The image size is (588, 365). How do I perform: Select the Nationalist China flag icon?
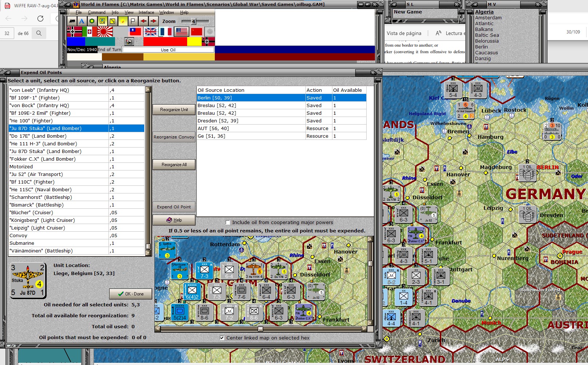[135, 32]
